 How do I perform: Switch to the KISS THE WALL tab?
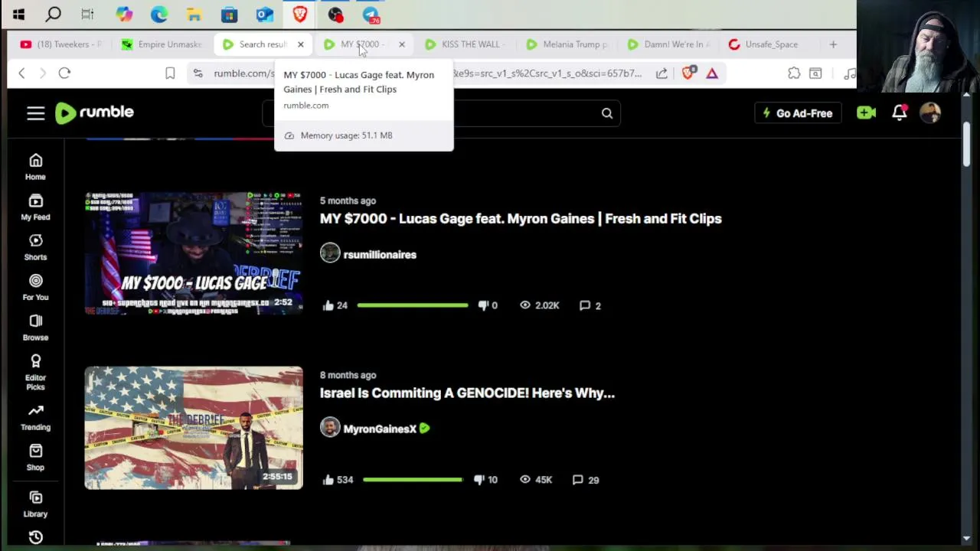pyautogui.click(x=465, y=44)
